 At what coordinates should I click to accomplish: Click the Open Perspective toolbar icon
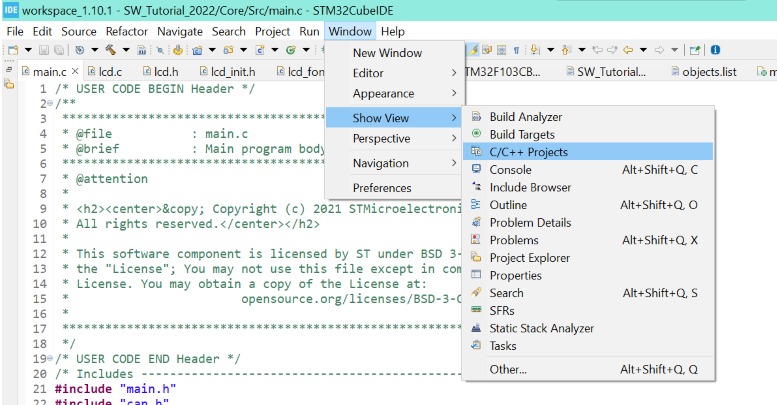point(695,50)
